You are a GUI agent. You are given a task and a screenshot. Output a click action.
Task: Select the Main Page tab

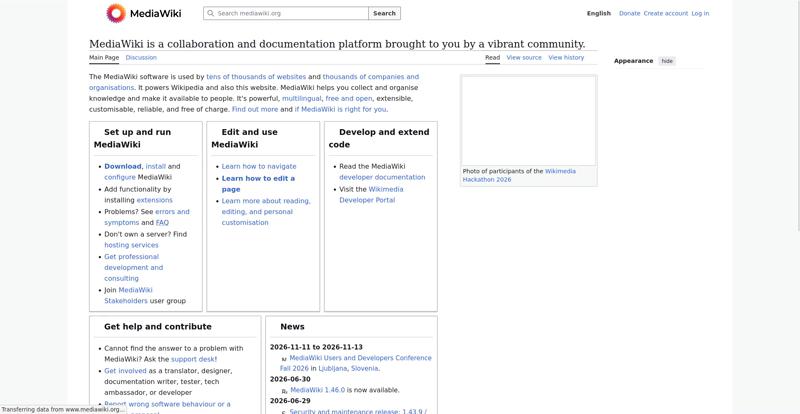tap(104, 58)
